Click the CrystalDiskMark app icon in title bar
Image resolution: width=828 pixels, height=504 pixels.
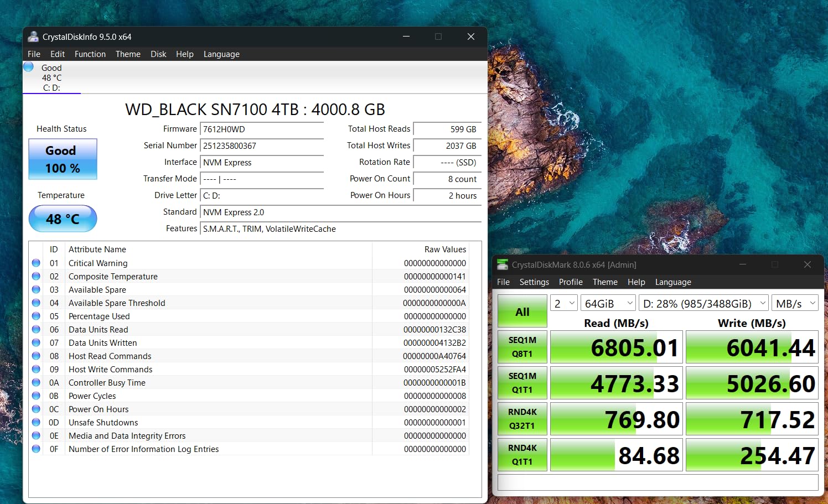(x=502, y=264)
